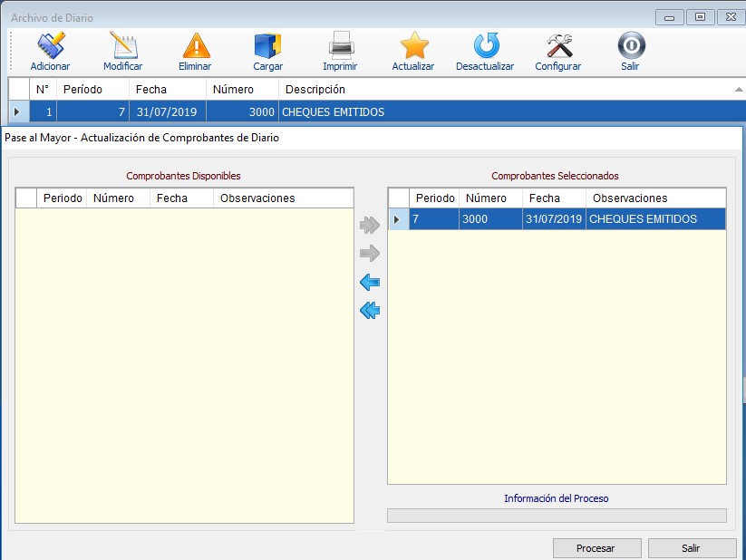Click Número header in Comprobantes Disponibles
The height and width of the screenshot is (560, 746).
(118, 198)
